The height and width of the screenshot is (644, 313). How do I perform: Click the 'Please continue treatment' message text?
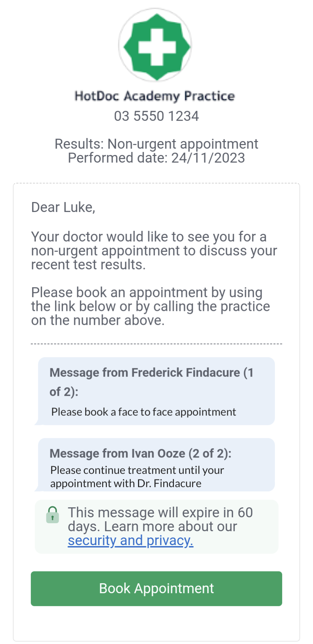pyautogui.click(x=137, y=476)
